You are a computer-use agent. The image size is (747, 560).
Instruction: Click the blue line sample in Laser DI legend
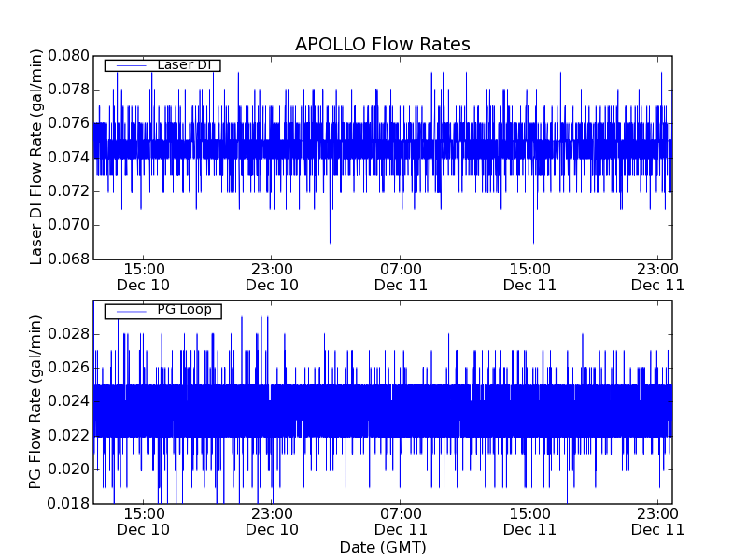[129, 65]
